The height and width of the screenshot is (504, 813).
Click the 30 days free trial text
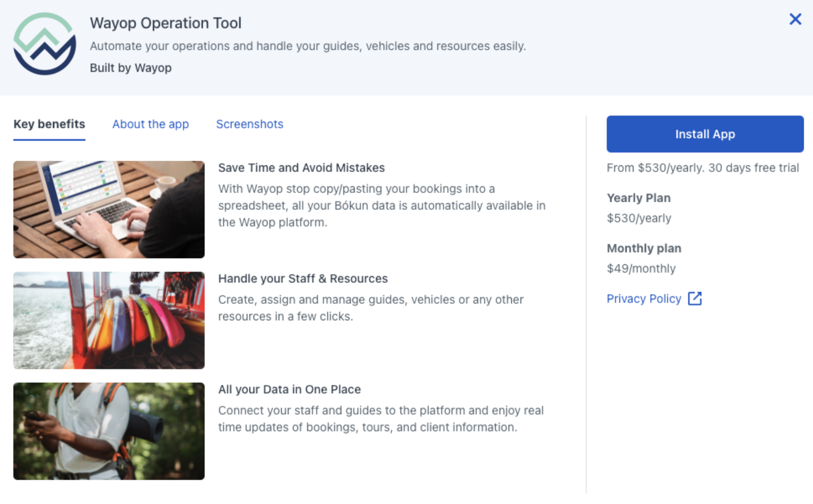pos(753,168)
